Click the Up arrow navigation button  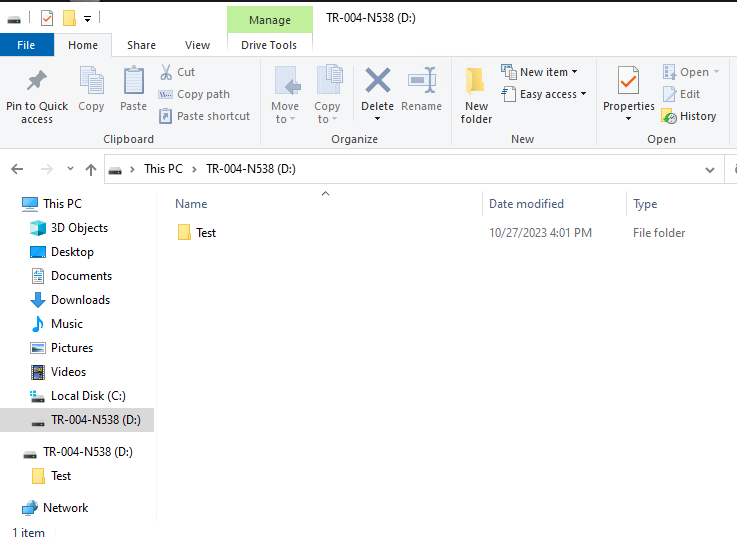[x=91, y=169]
